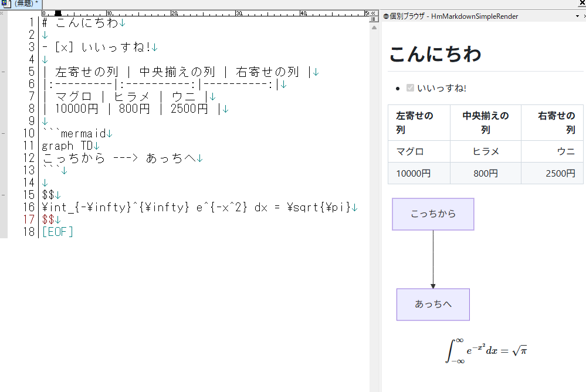The width and height of the screenshot is (586, 392).
Task: Collapse the fold marker at line 10
Action: (4, 133)
